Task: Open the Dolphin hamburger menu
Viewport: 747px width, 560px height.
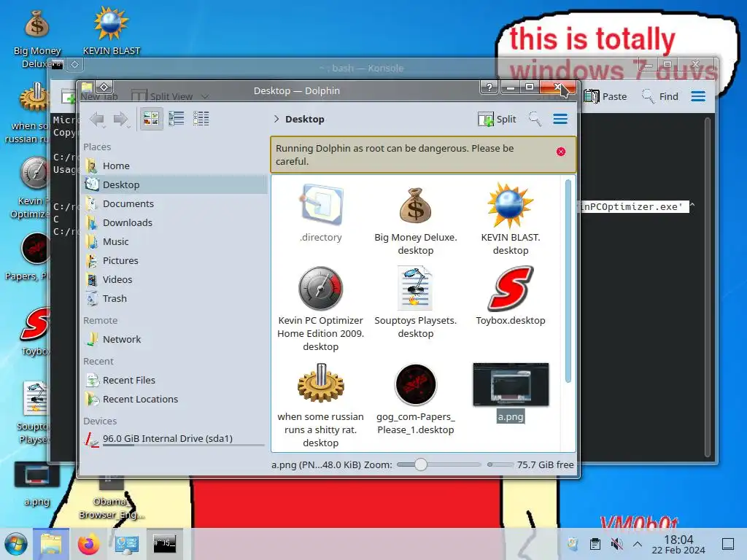Action: click(x=560, y=119)
